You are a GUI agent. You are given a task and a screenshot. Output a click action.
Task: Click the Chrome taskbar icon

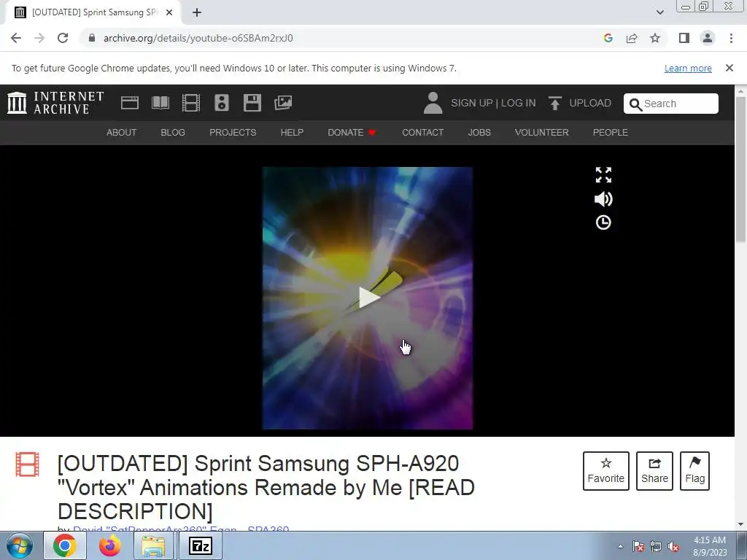[65, 545]
